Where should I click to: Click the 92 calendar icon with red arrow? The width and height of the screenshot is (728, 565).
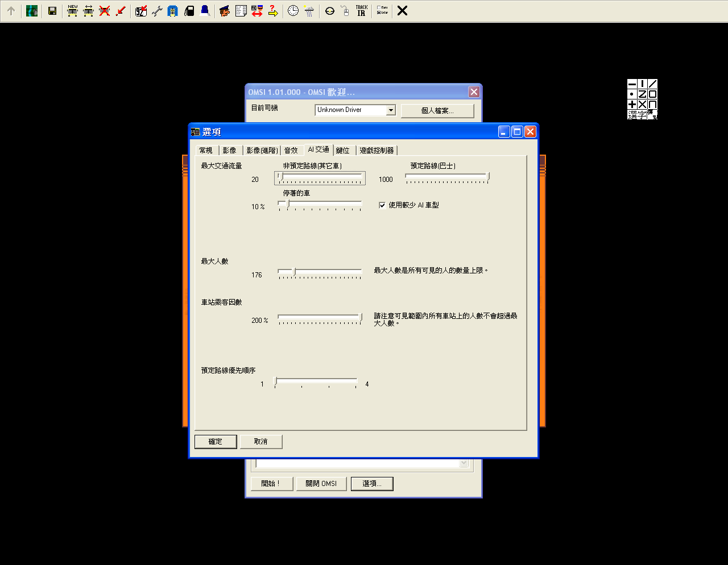click(x=141, y=11)
